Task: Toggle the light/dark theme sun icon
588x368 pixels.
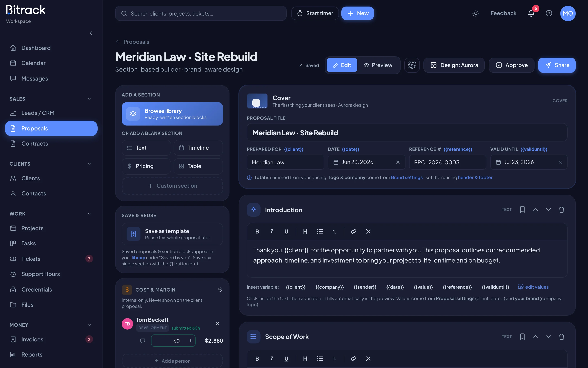Action: 476,13
